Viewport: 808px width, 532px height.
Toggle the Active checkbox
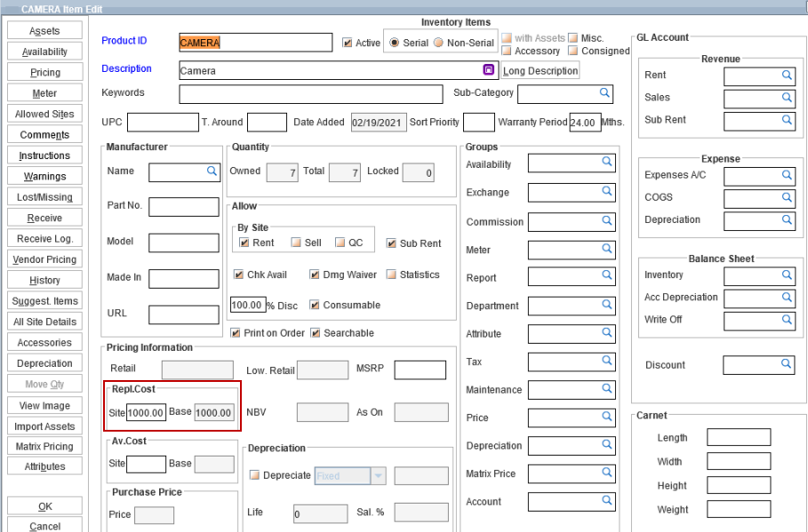(x=348, y=43)
